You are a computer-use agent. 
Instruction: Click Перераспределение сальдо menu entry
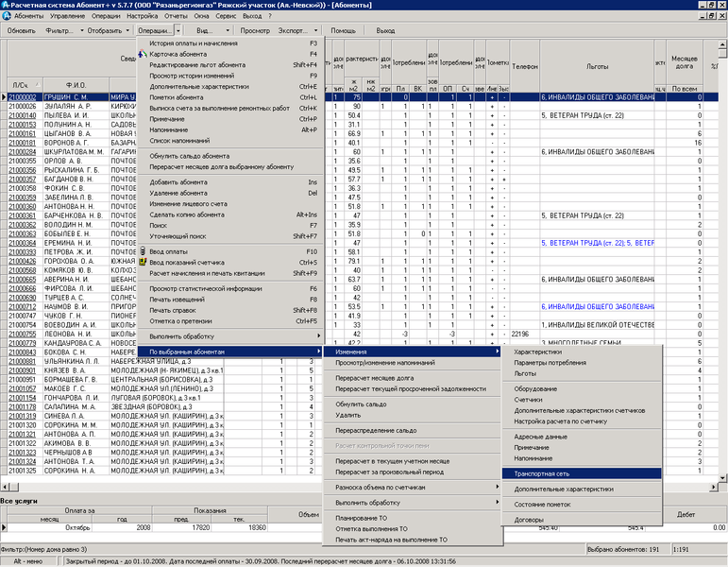point(376,430)
